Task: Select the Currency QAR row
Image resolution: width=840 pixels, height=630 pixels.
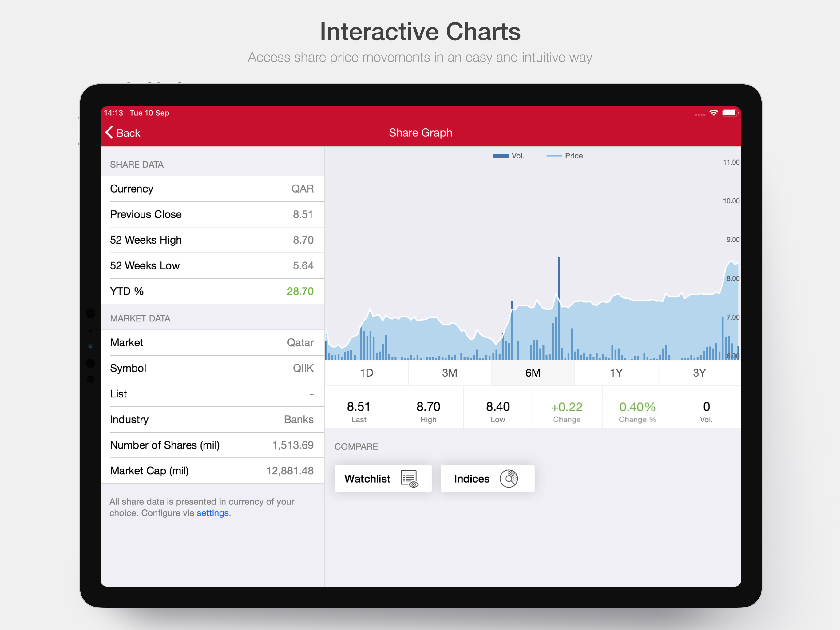Action: [x=212, y=189]
